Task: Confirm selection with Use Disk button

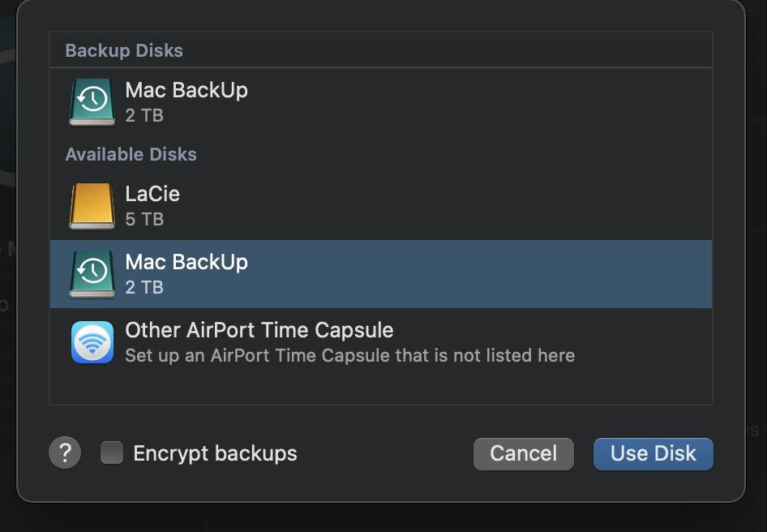Action: (x=653, y=453)
